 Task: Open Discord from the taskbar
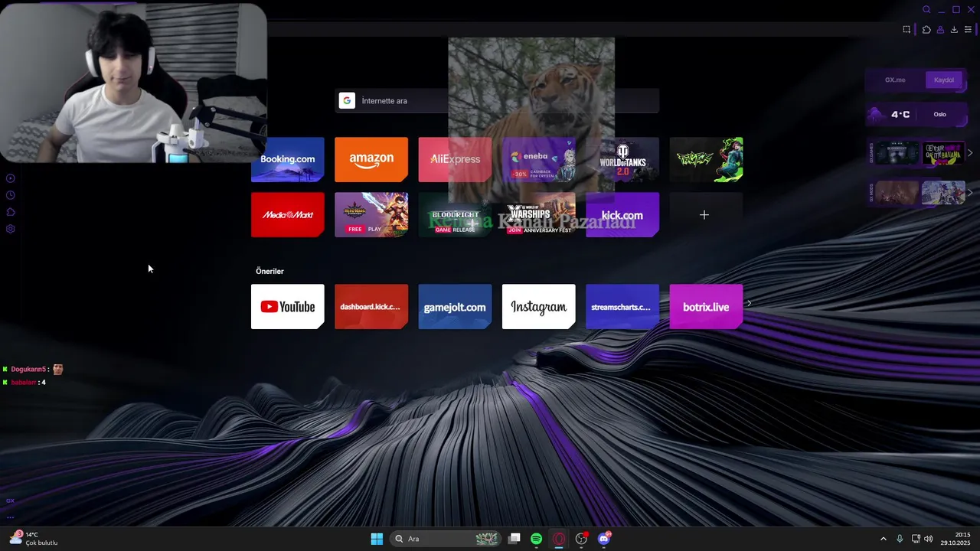(604, 539)
